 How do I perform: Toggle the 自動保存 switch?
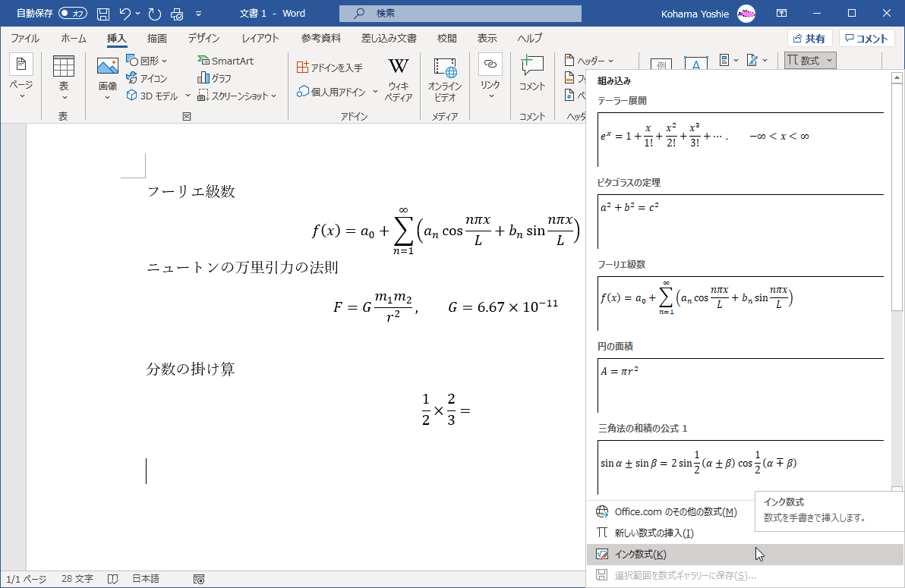(73, 13)
